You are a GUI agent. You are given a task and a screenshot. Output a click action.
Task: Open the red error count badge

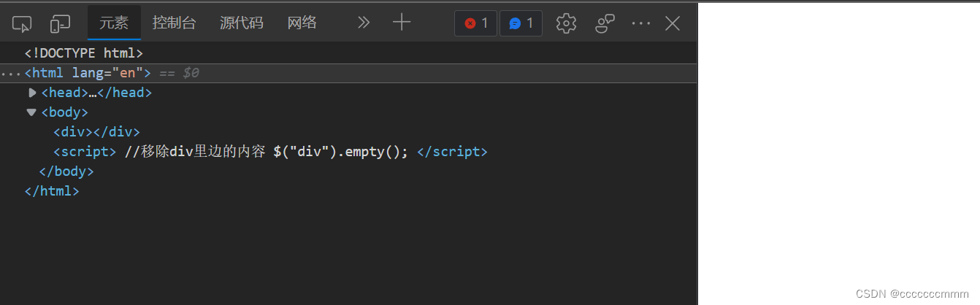[x=475, y=23]
